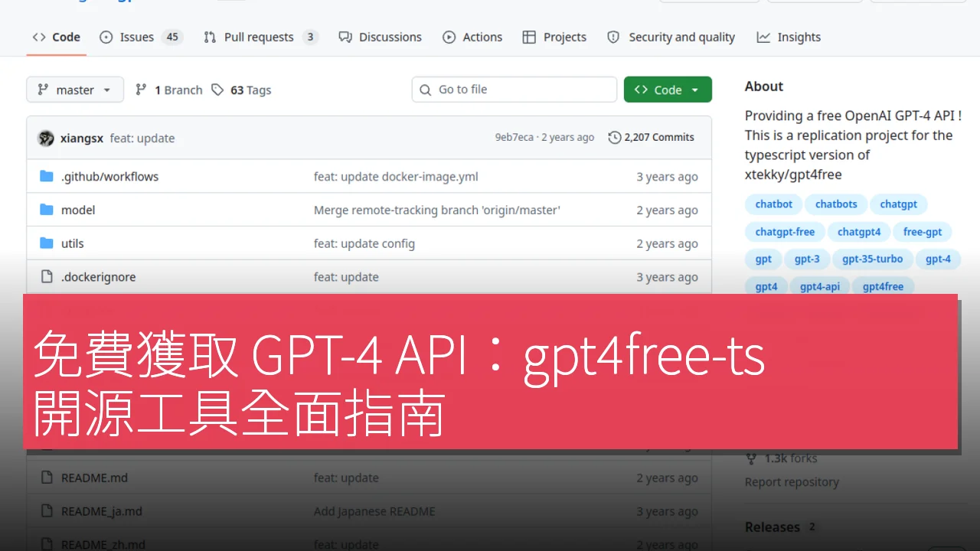Open the Releases section heading
This screenshot has height=551, width=980.
pyautogui.click(x=773, y=527)
